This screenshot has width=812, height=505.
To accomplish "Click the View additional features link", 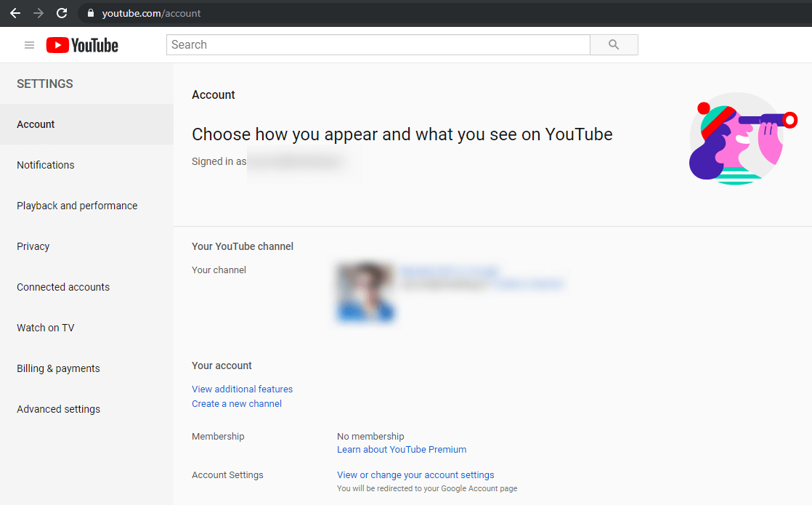I will pyautogui.click(x=242, y=389).
